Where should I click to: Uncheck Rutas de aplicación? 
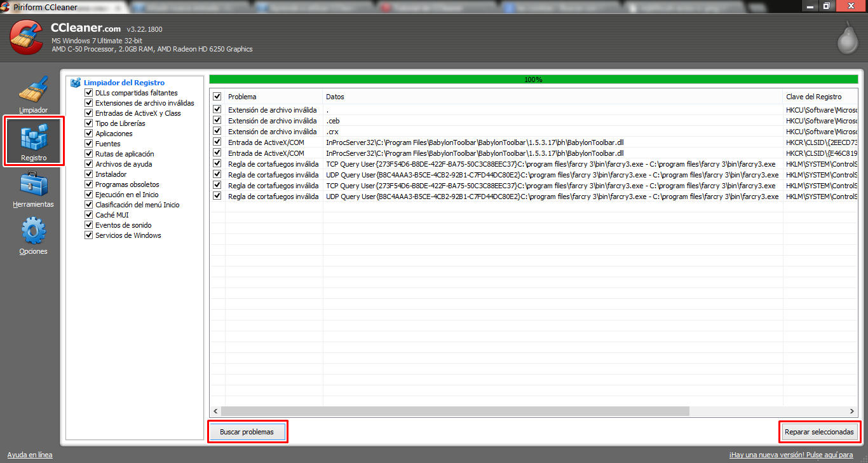click(89, 154)
